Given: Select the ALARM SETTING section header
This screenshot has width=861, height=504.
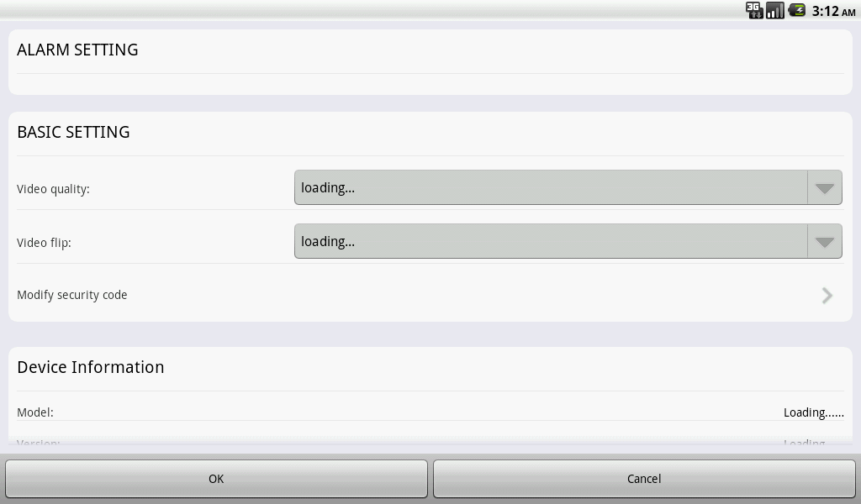Looking at the screenshot, I should pyautogui.click(x=77, y=50).
